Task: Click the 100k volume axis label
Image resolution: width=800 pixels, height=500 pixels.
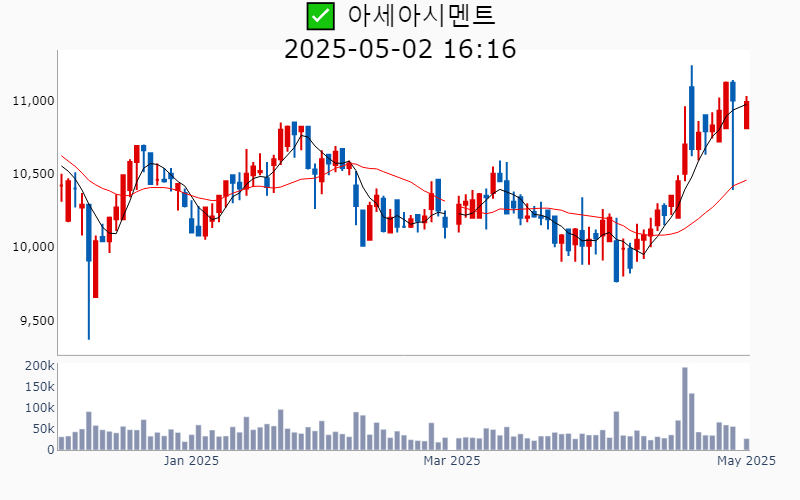Action: click(x=39, y=408)
